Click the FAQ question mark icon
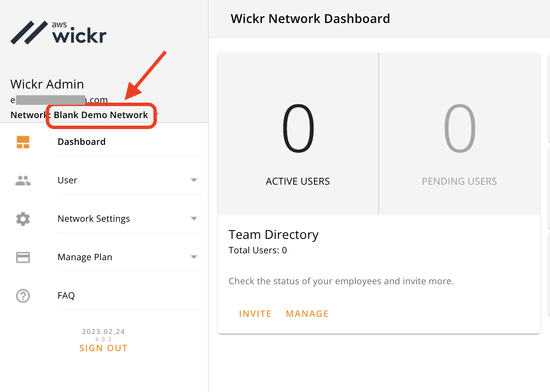 (x=23, y=296)
